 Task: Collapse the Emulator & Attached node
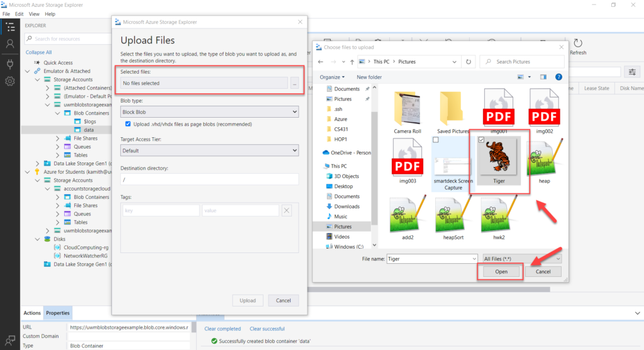coord(28,71)
